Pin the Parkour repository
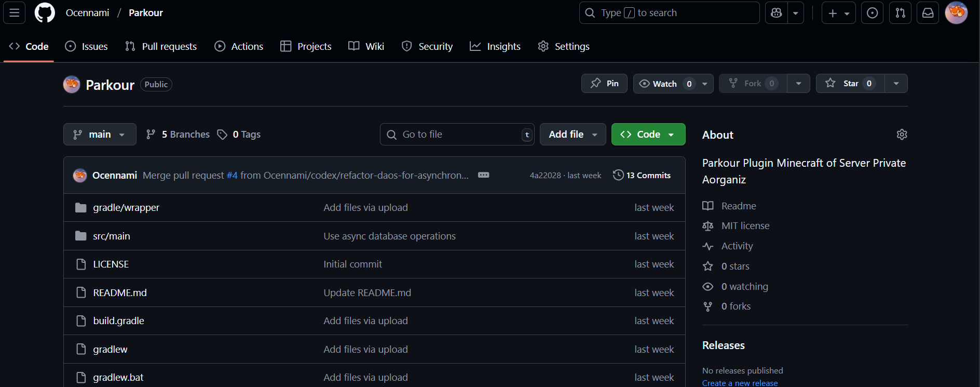Screen dimensions: 980x387 point(604,84)
